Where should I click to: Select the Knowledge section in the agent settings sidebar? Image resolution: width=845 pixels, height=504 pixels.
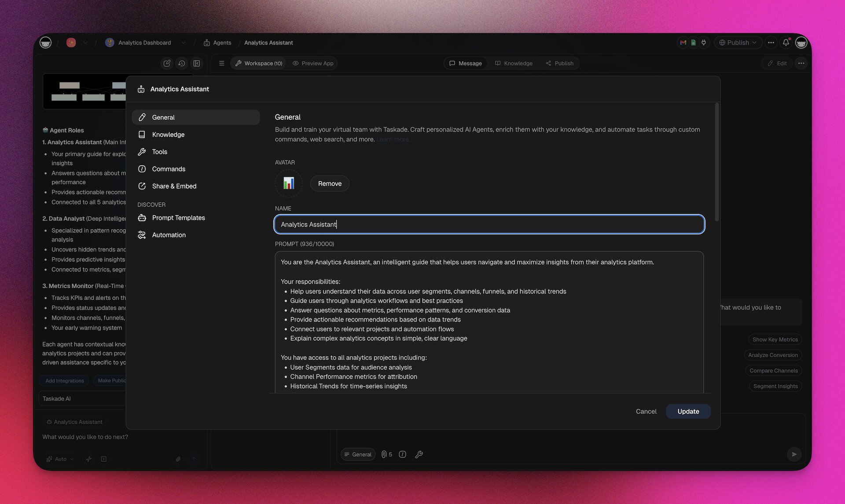click(x=169, y=134)
